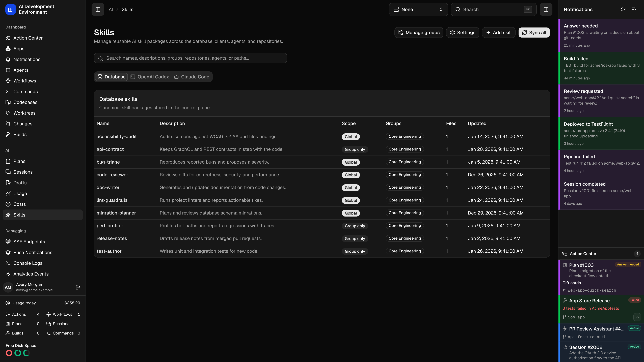
Task: Open skills Settings button
Action: click(x=463, y=33)
